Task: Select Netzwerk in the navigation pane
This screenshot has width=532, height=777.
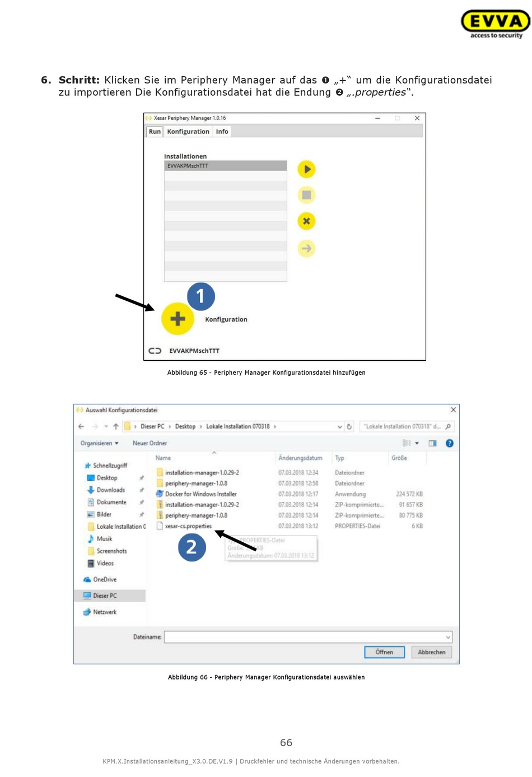Action: 100,612
